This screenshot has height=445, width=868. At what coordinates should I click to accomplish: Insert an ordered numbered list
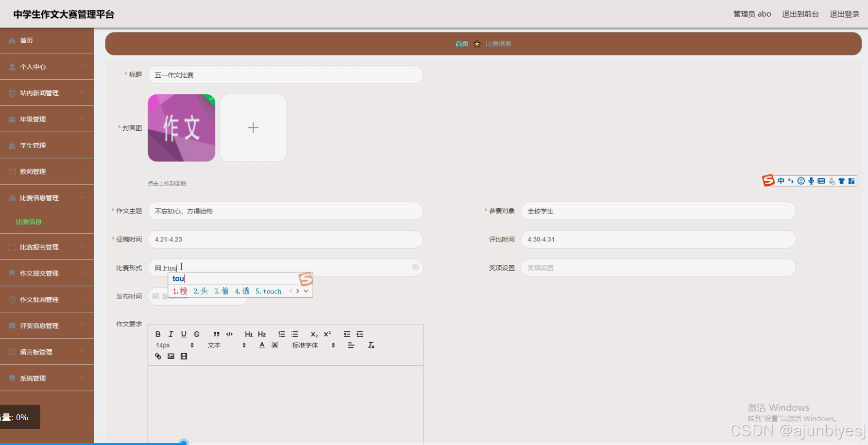pyautogui.click(x=282, y=334)
